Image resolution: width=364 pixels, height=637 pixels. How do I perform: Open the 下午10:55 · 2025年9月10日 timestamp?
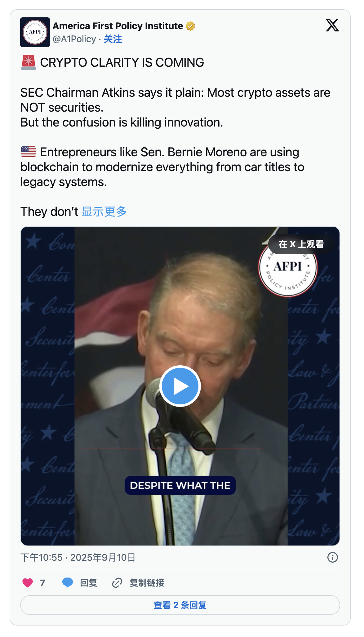(78, 558)
